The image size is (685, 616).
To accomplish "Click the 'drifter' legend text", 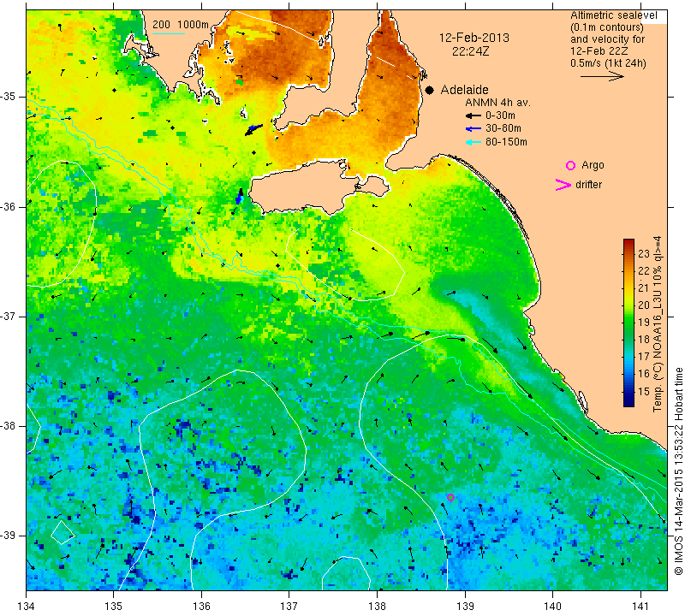I will [x=588, y=185].
